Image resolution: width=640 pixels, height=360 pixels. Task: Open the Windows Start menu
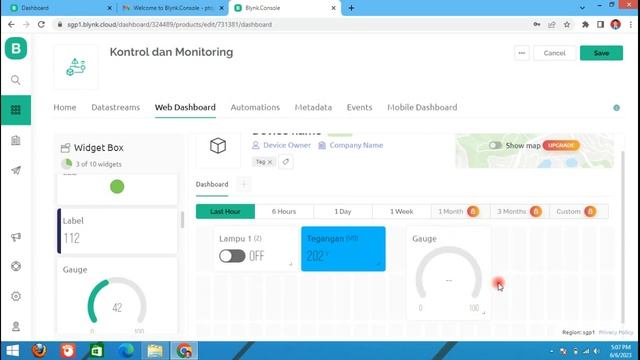(12, 351)
